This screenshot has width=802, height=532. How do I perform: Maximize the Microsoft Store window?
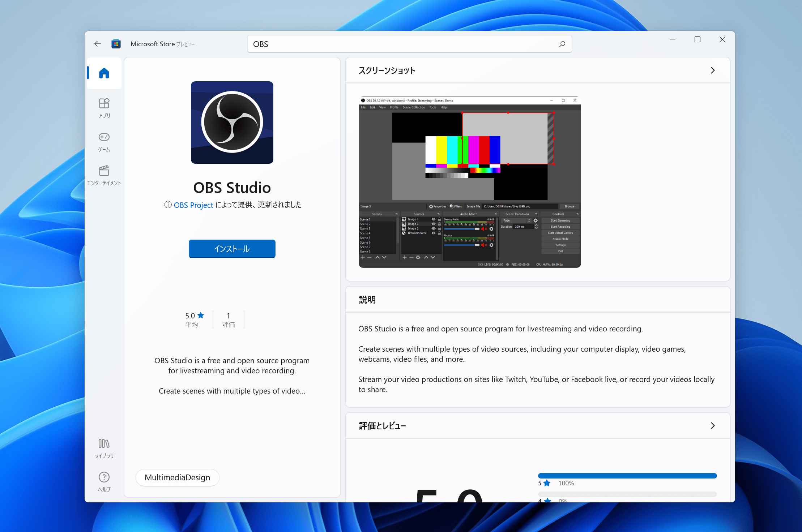[698, 39]
